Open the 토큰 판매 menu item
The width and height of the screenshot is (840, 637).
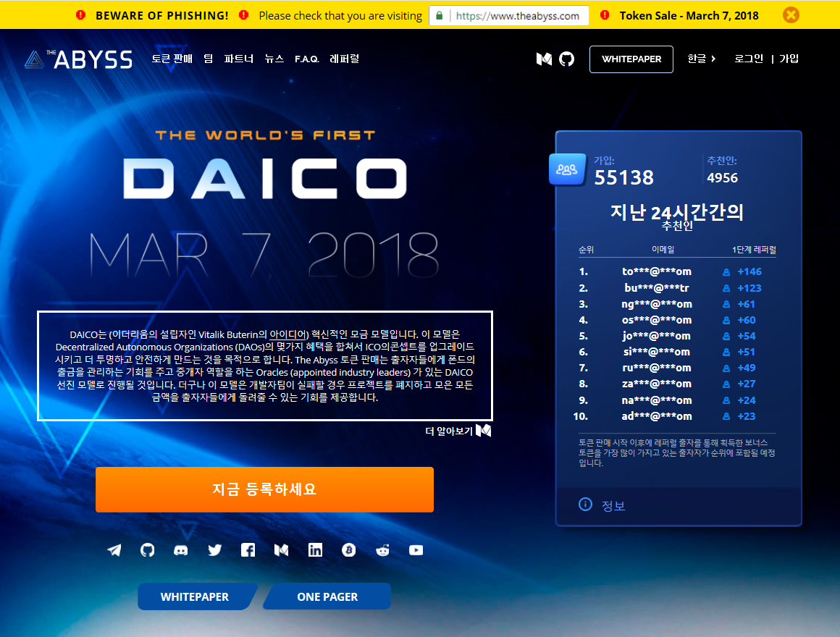[172, 59]
